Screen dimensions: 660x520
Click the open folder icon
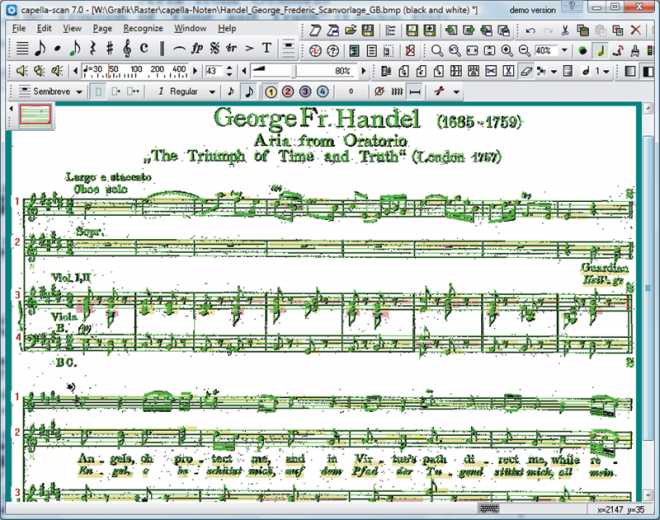click(x=350, y=30)
